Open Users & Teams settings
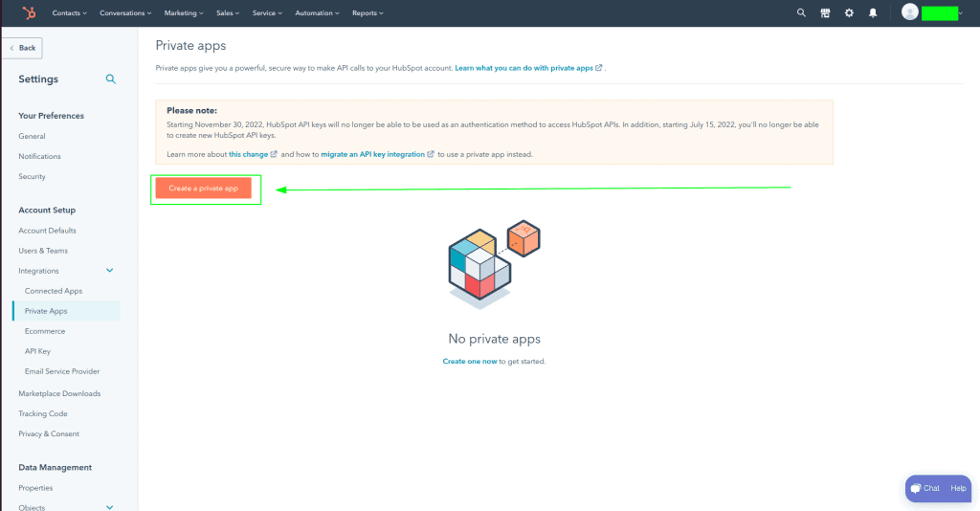980x511 pixels. (x=43, y=251)
